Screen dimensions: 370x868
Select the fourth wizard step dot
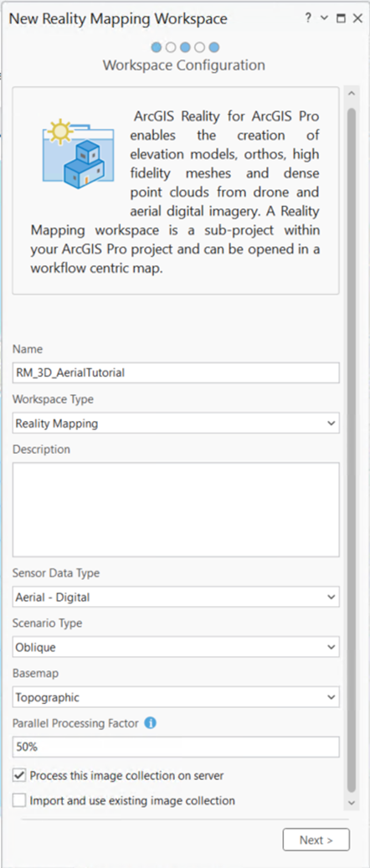coord(200,47)
